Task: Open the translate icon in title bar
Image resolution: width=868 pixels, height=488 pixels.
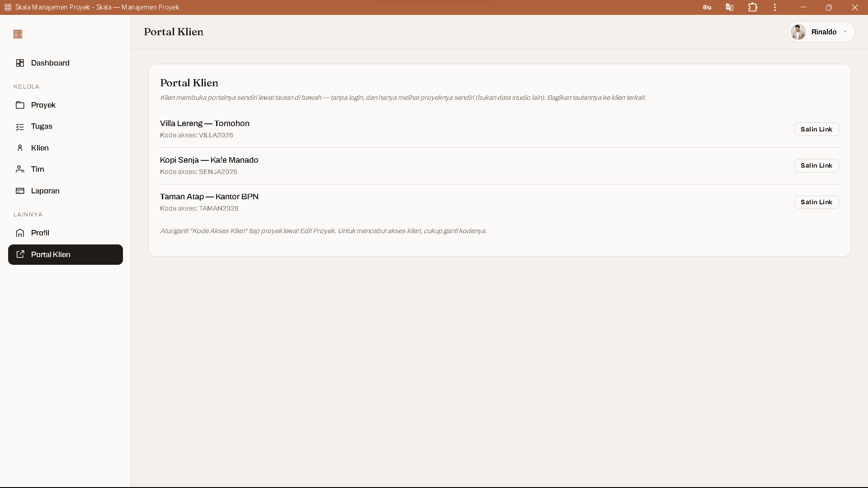Action: pyautogui.click(x=730, y=7)
